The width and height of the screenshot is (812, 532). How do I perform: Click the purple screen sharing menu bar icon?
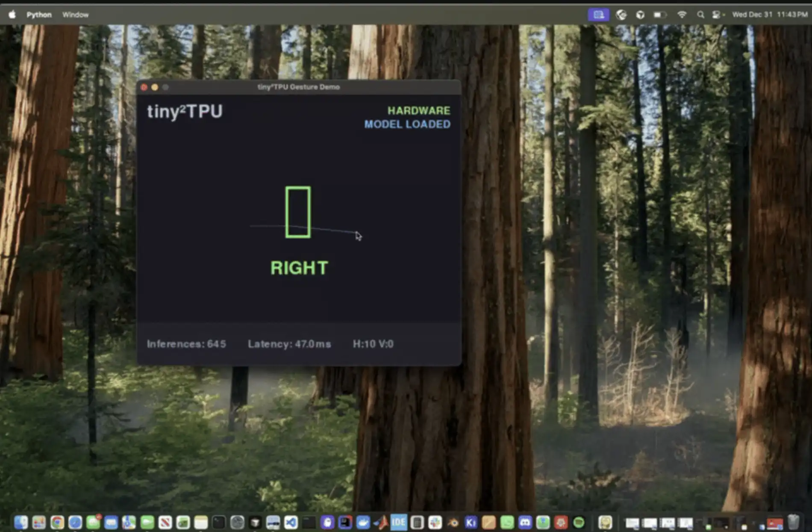pyautogui.click(x=598, y=15)
